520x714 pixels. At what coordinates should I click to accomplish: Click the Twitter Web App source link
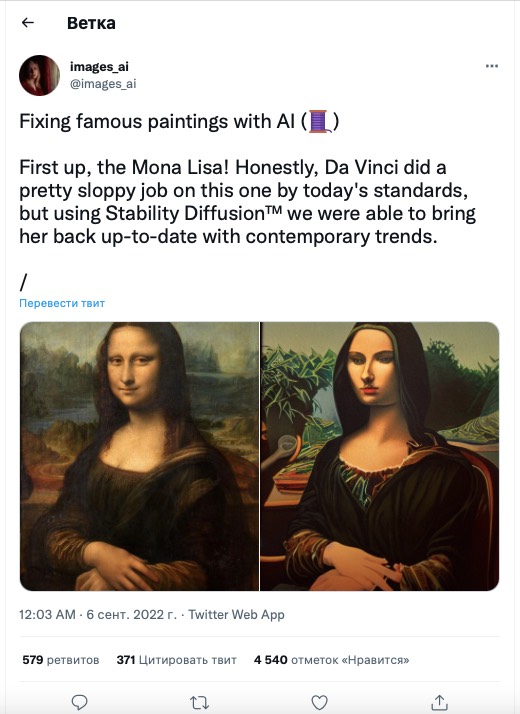tap(236, 614)
